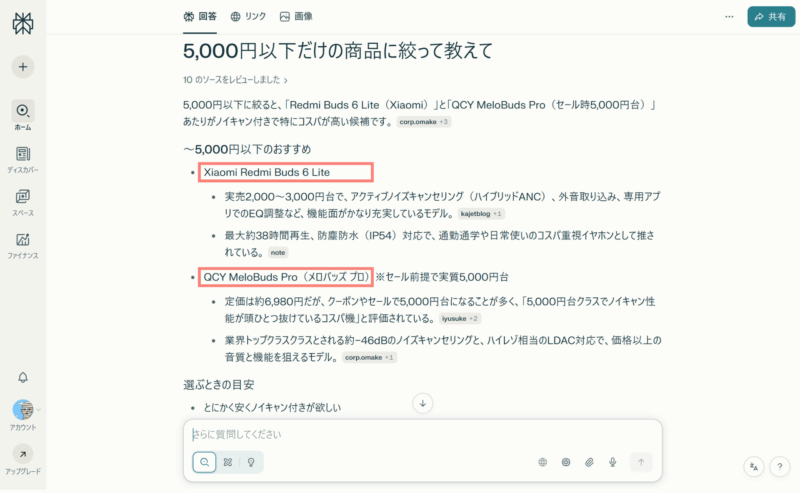The image size is (800, 493).
Task: Attach a file with the paperclip icon
Action: 589,462
